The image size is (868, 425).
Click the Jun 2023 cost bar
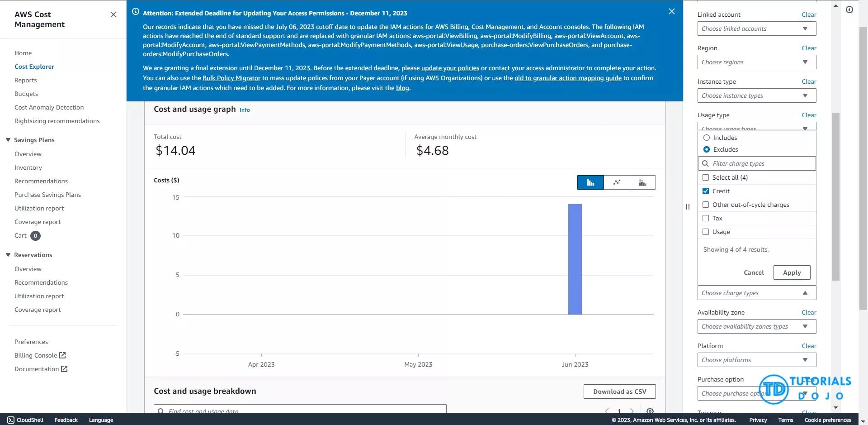click(575, 259)
